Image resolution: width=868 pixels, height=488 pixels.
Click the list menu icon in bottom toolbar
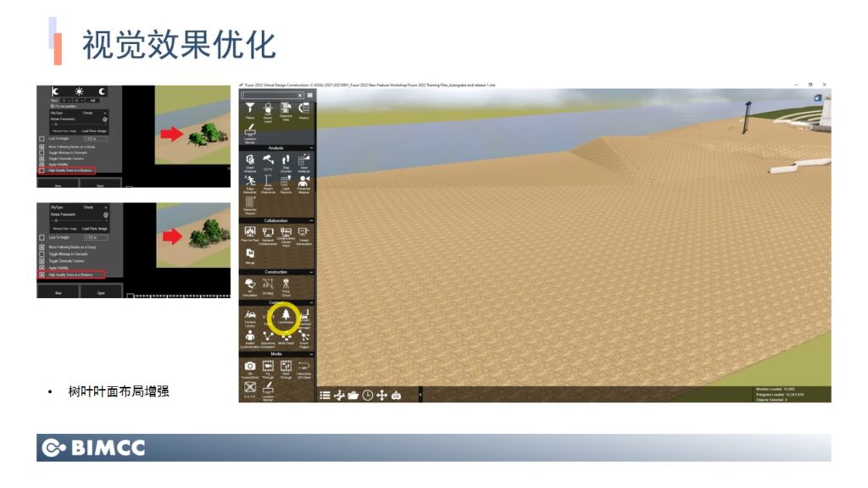[x=325, y=395]
